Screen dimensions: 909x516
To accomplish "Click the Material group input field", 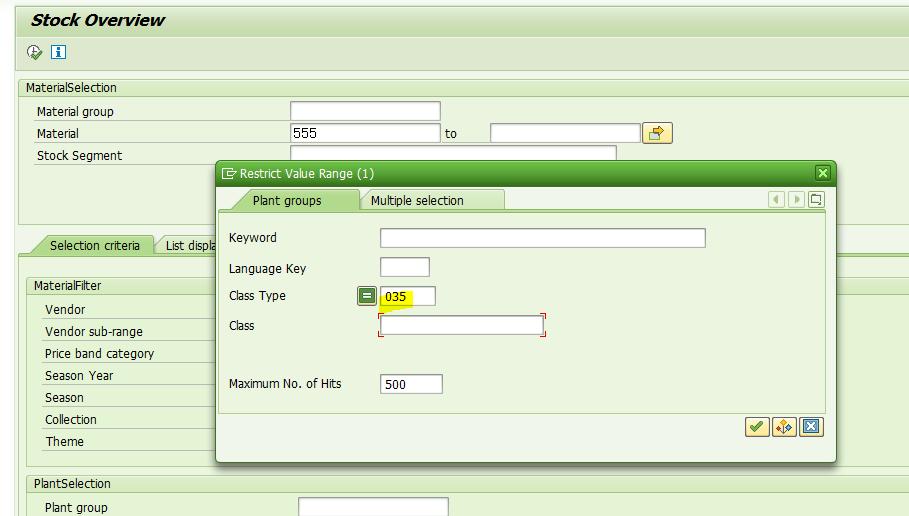I will (x=365, y=111).
